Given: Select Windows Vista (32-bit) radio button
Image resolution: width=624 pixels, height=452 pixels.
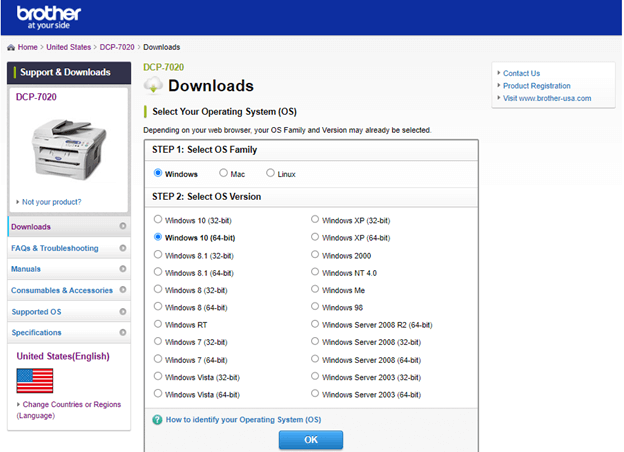Looking at the screenshot, I should point(158,376).
